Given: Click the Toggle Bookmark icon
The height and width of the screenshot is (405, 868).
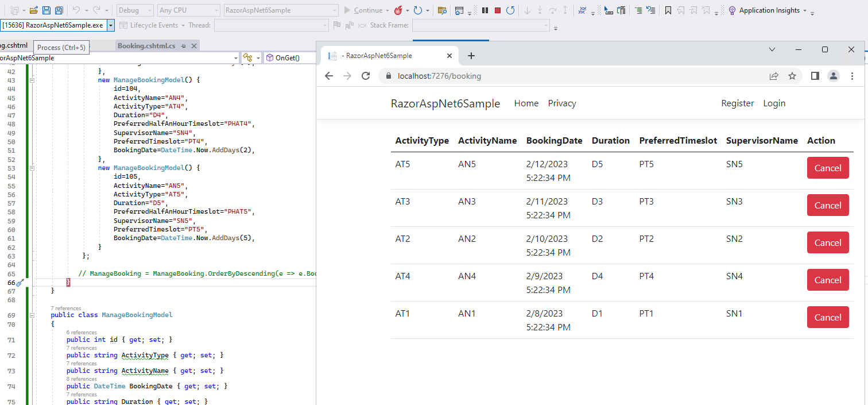Looking at the screenshot, I should click(x=668, y=10).
